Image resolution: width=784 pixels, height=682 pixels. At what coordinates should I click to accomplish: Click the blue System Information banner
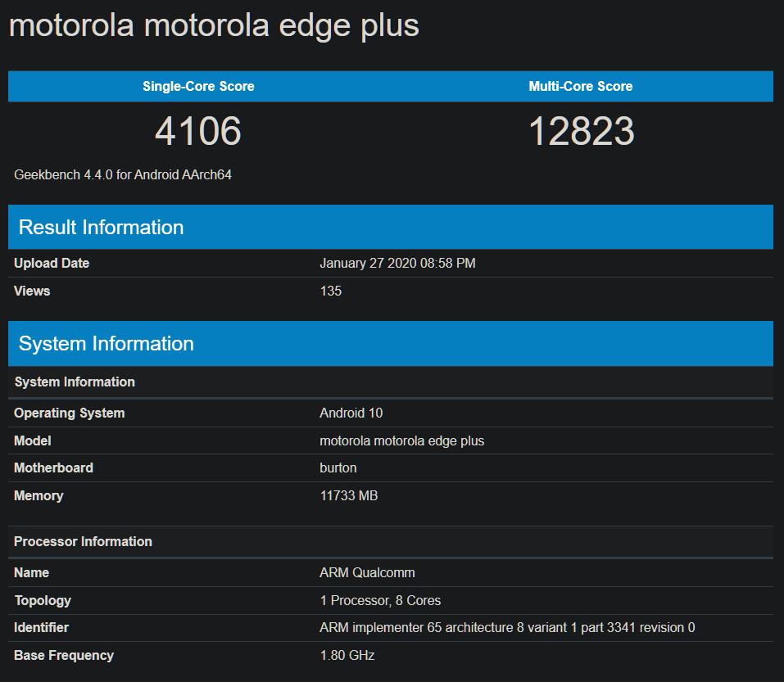click(391, 344)
